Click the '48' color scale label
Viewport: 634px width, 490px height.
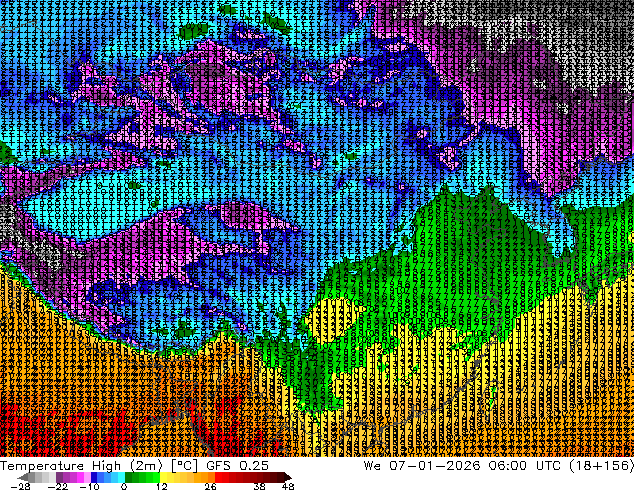(288, 486)
